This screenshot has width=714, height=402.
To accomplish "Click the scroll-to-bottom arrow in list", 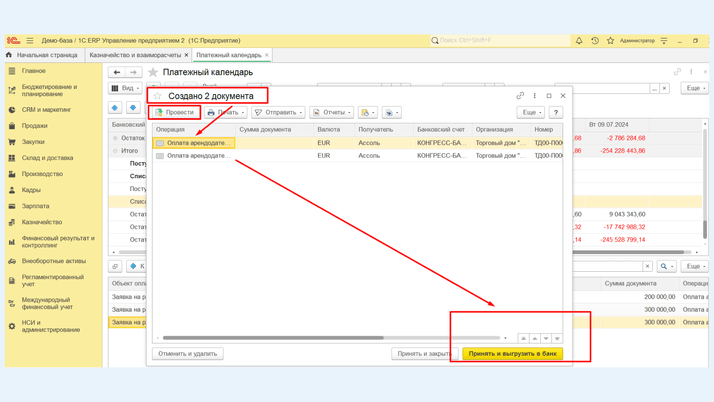I will 557,338.
